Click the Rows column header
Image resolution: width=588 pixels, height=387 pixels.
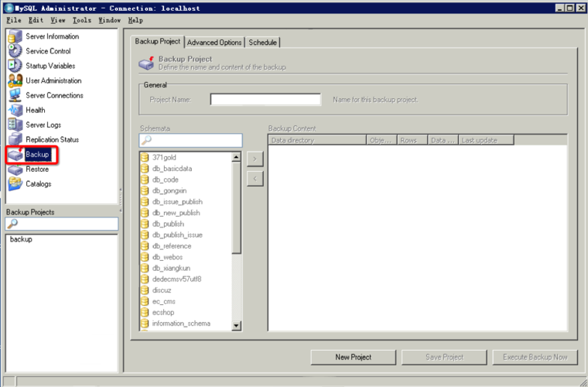pyautogui.click(x=412, y=140)
